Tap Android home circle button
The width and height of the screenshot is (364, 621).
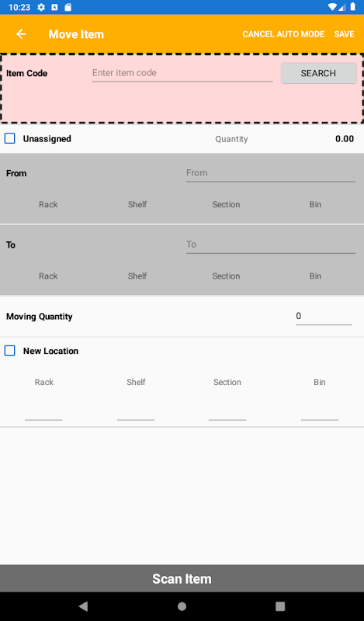point(182,606)
